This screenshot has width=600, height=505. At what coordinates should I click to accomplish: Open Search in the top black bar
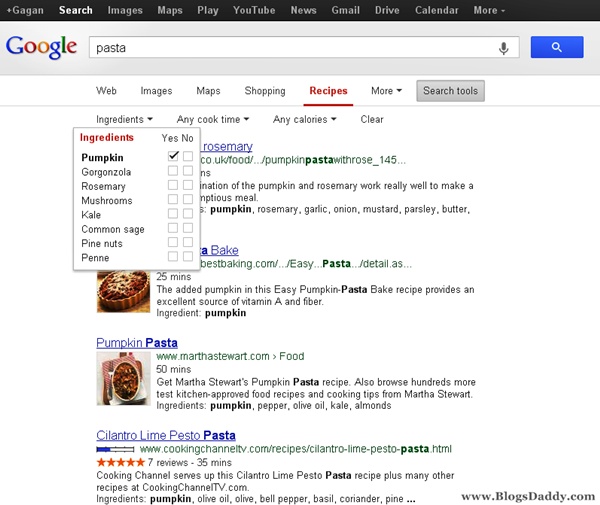tap(75, 10)
